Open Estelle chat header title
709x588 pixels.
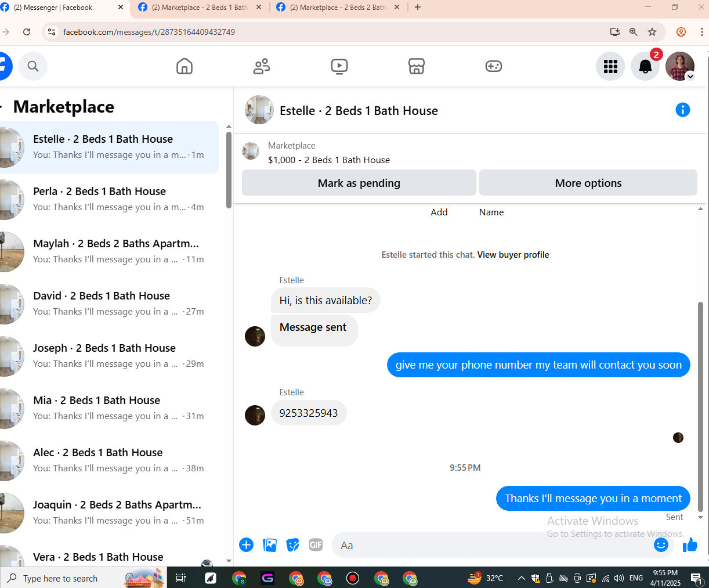coord(359,110)
